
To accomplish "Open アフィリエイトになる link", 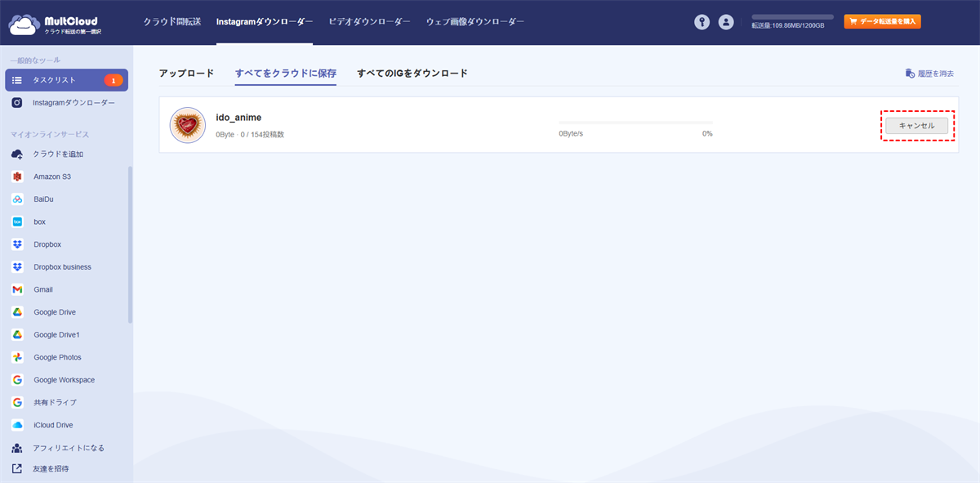I will click(69, 448).
